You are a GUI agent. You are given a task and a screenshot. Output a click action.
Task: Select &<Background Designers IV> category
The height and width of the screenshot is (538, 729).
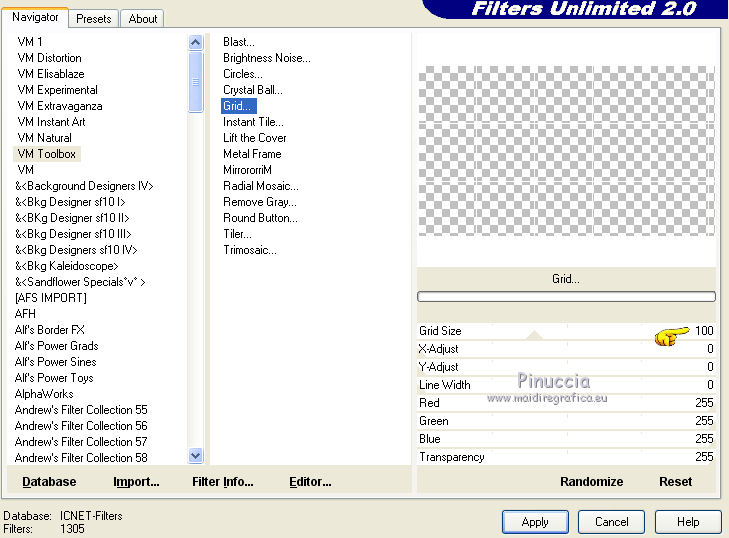(x=84, y=186)
